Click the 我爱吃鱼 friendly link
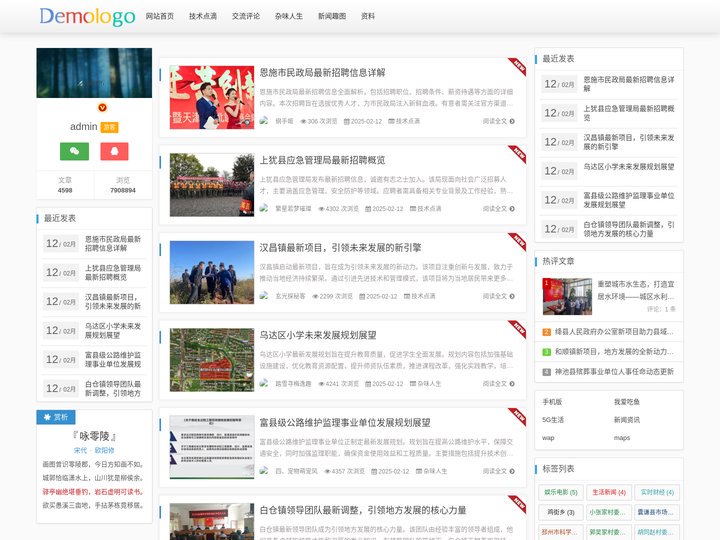The image size is (720, 540). coord(627,402)
